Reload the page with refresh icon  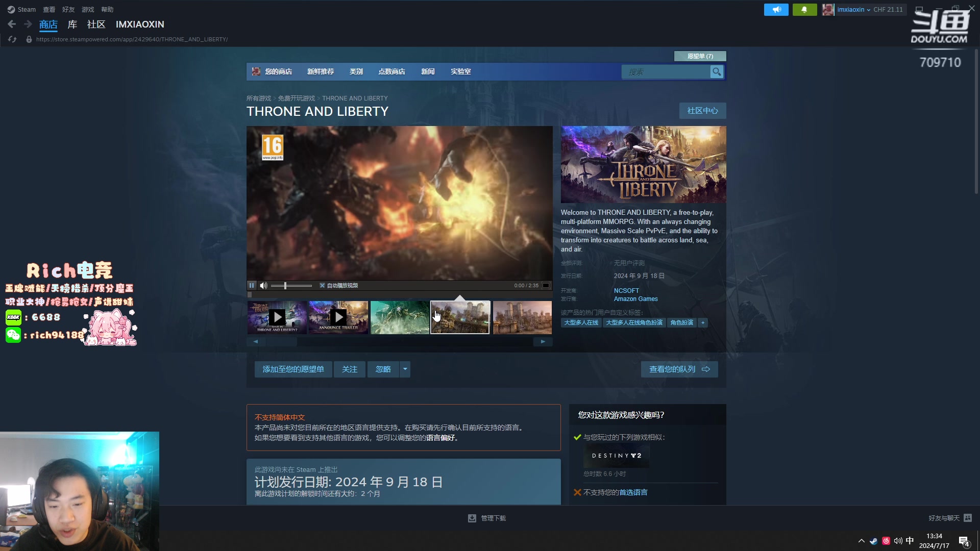point(12,39)
